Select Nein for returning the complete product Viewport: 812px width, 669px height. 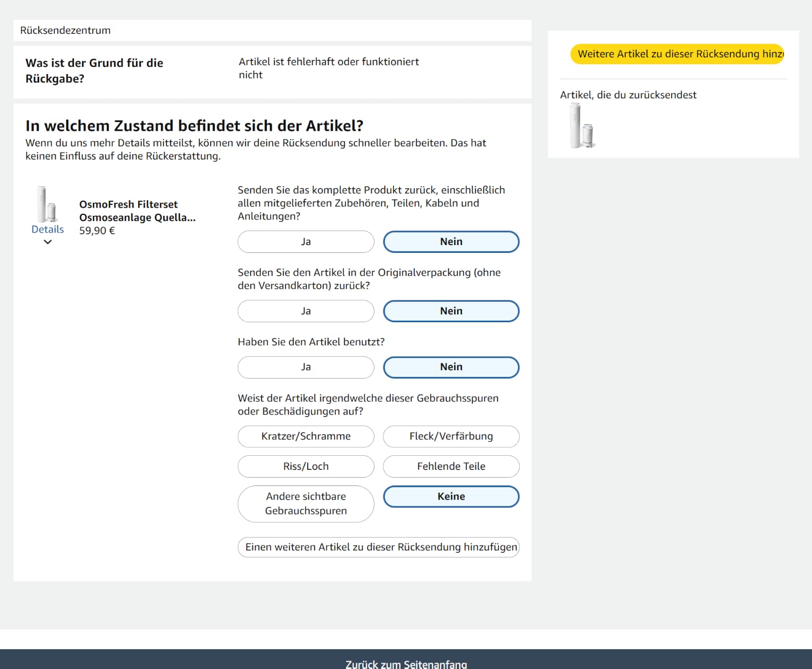[x=451, y=242]
